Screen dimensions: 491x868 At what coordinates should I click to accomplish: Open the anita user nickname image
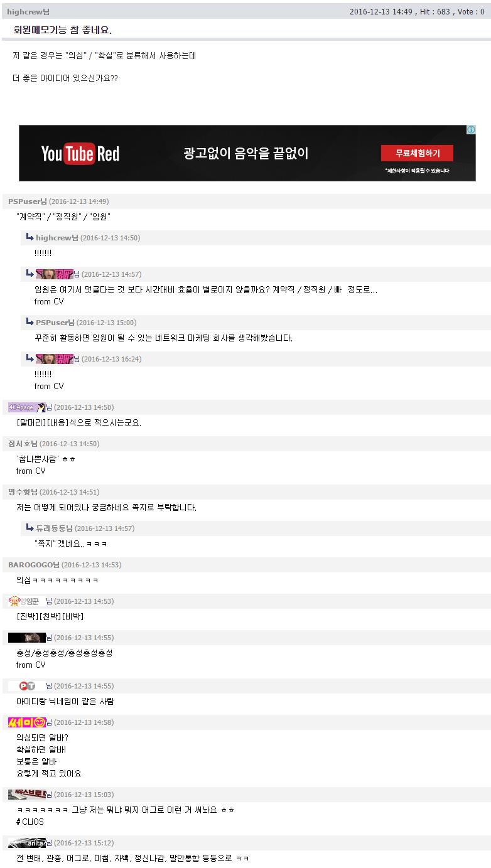(27, 843)
